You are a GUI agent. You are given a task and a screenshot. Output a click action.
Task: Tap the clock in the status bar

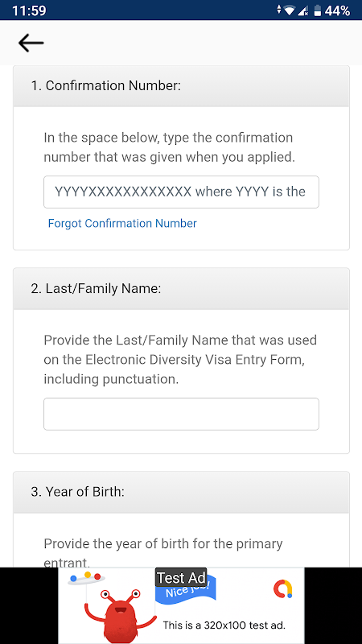coord(29,10)
